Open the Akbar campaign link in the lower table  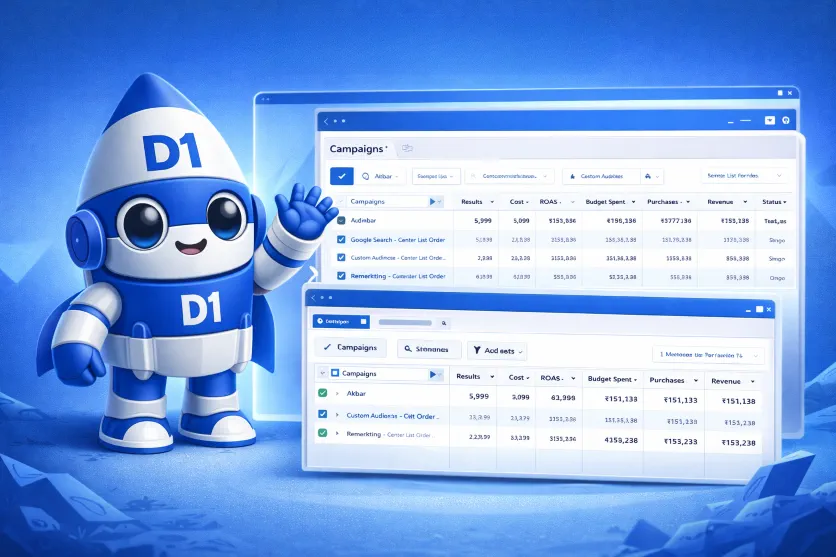click(356, 393)
